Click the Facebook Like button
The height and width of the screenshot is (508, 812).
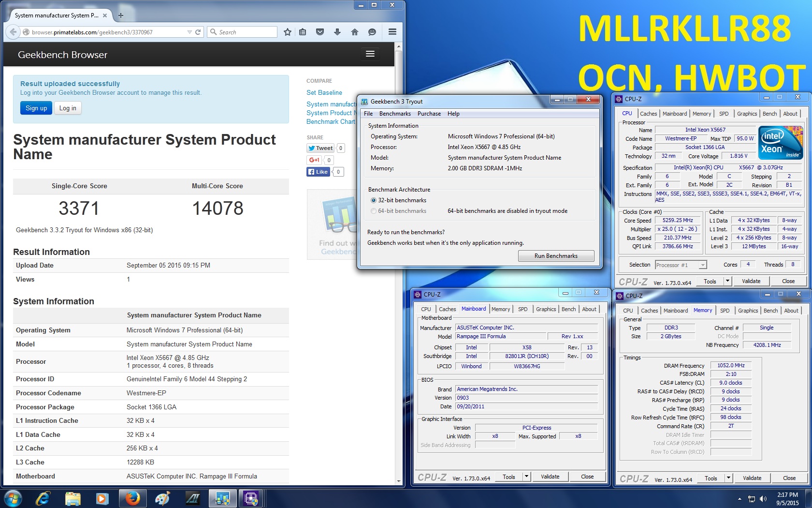click(318, 172)
